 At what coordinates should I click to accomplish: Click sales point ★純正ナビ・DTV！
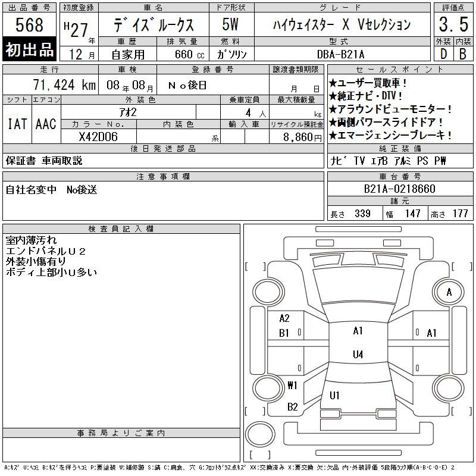click(x=365, y=96)
